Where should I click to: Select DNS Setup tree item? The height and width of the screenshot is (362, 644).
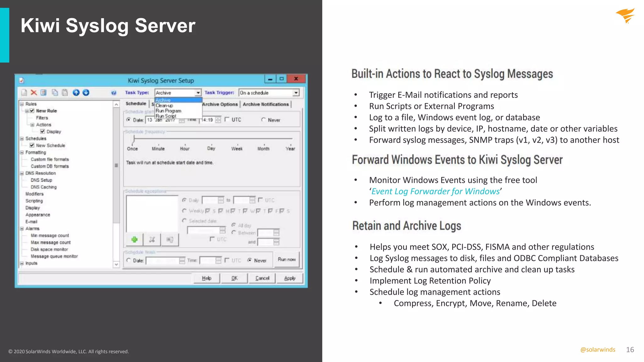tap(42, 180)
